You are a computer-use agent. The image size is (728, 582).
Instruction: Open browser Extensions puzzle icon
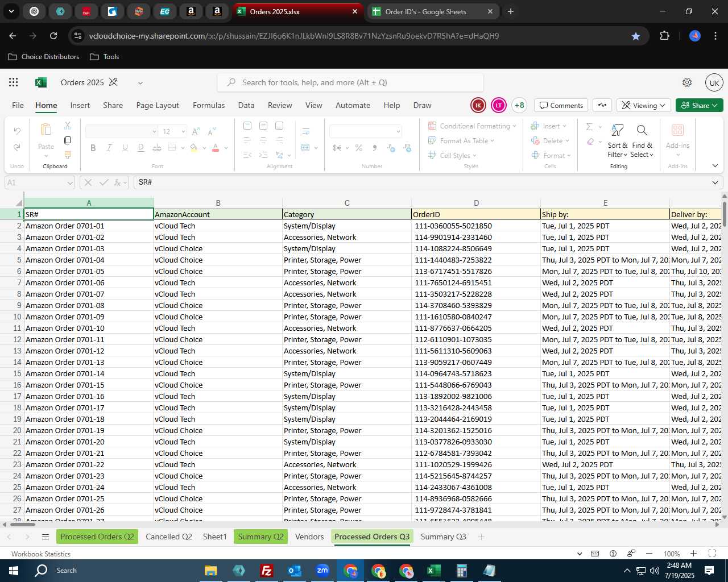(664, 36)
